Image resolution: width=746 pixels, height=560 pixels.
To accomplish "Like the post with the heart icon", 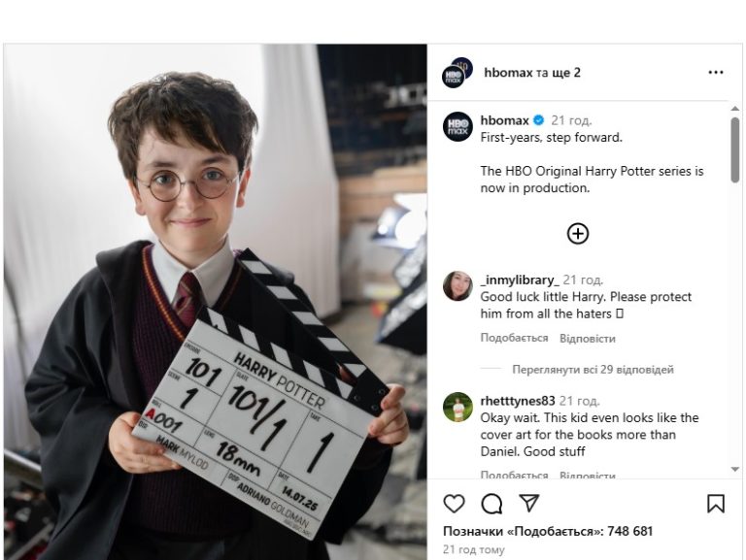I will 454,504.
